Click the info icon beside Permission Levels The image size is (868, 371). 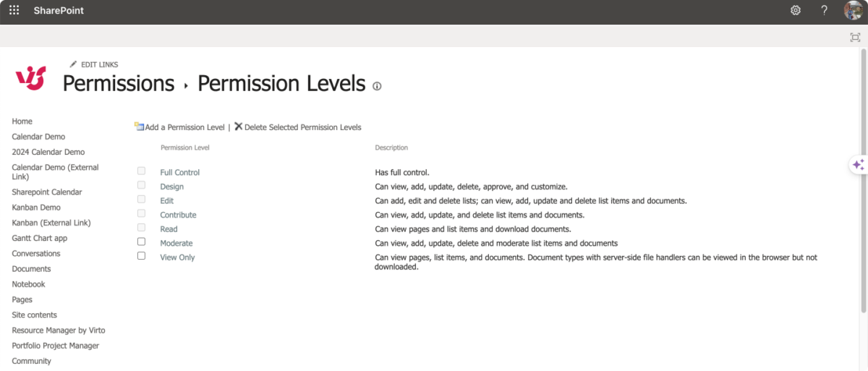pyautogui.click(x=377, y=86)
